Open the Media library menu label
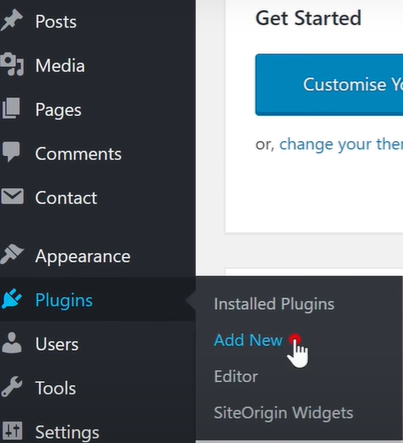 60,65
